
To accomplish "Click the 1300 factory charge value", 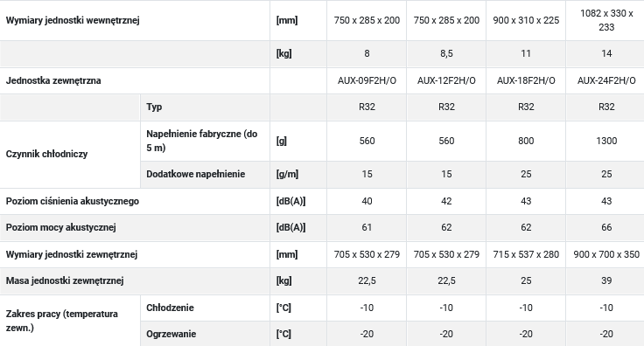I will pos(606,141).
